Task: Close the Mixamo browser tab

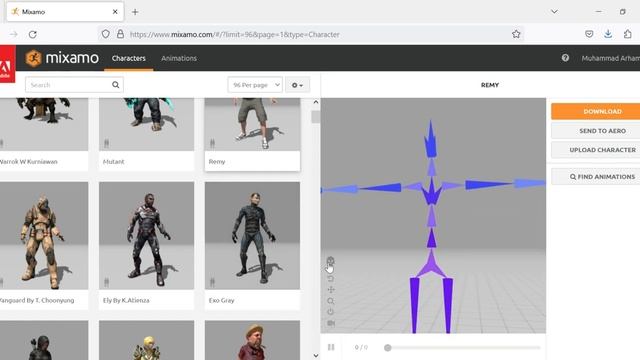Action: click(115, 12)
